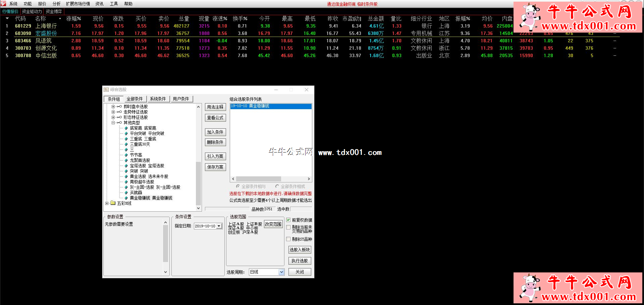Click the 涨幅% column header
Viewport: 644px width, 305px height.
tap(74, 18)
